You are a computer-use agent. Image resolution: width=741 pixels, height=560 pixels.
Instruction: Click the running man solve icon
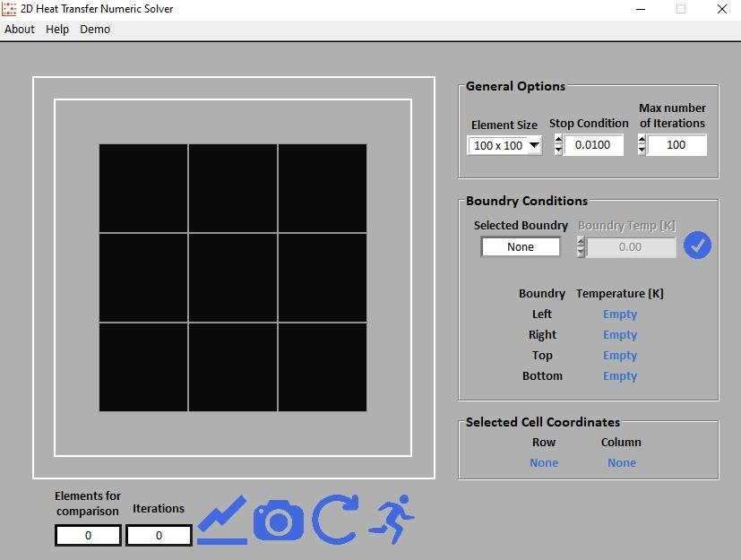[392, 520]
